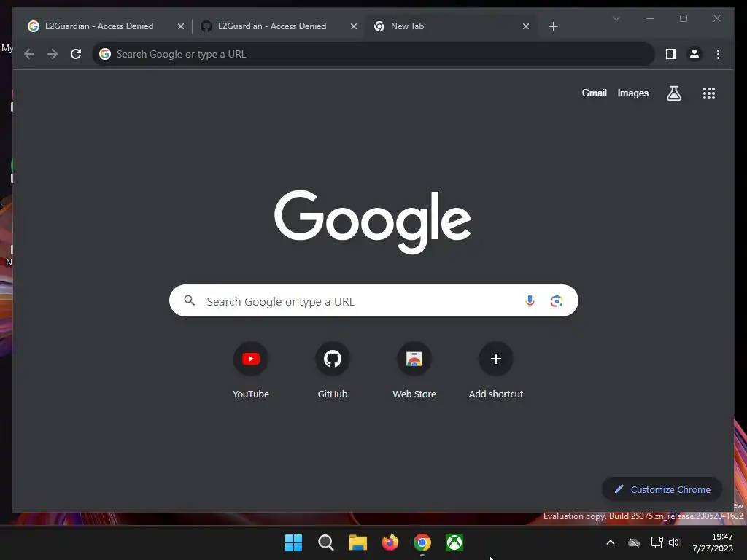
Task: Click the Google icon in address bar
Action: (x=105, y=54)
